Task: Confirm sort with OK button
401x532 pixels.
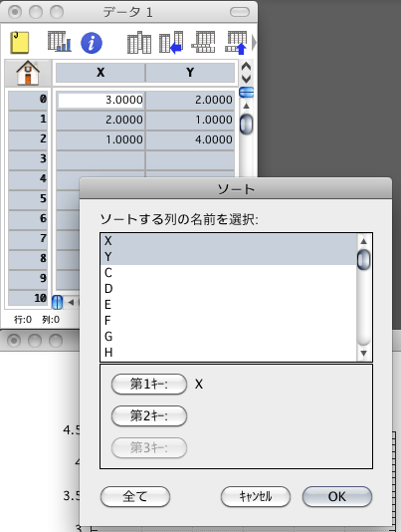Action: [x=337, y=497]
